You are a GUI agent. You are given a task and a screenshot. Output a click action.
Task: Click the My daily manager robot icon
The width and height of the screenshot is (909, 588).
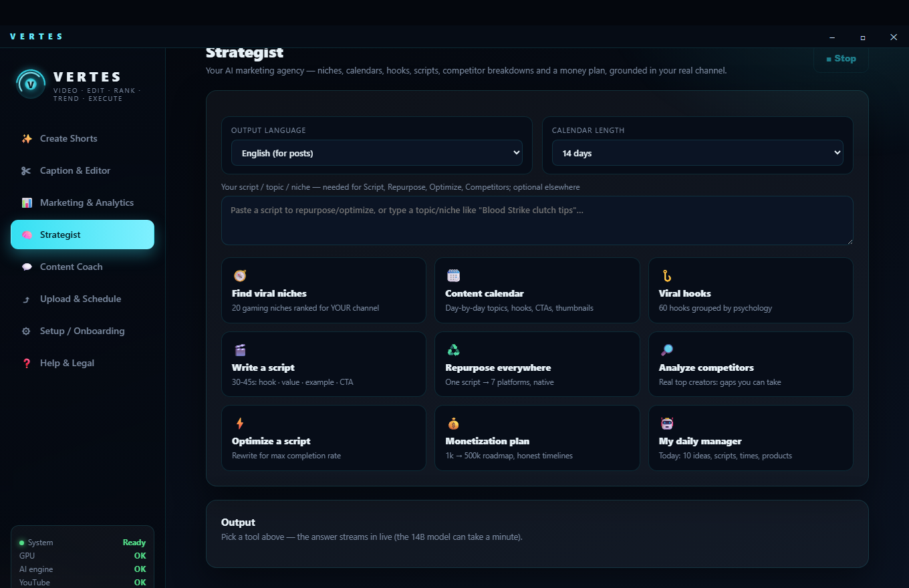(x=666, y=423)
